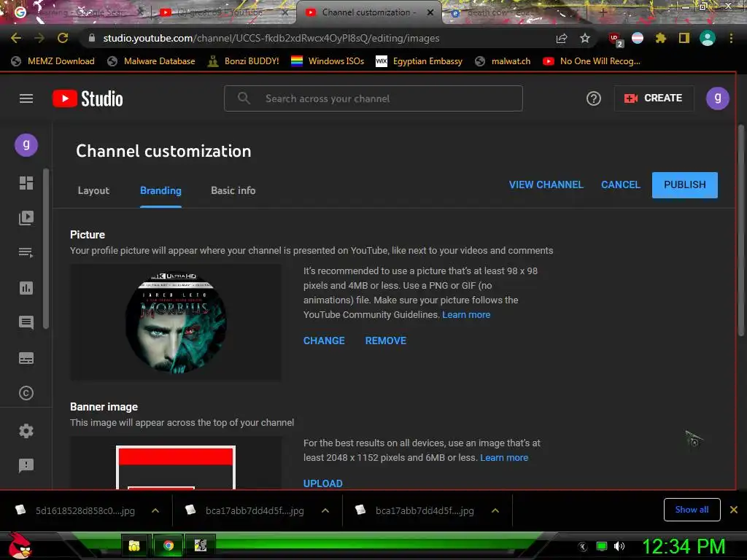This screenshot has height=560, width=747.
Task: Click the Angry Birds start button
Action: (20, 545)
